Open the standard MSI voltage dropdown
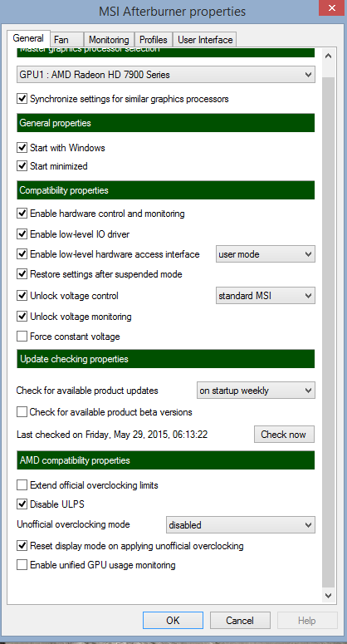The image size is (347, 644). point(266,296)
